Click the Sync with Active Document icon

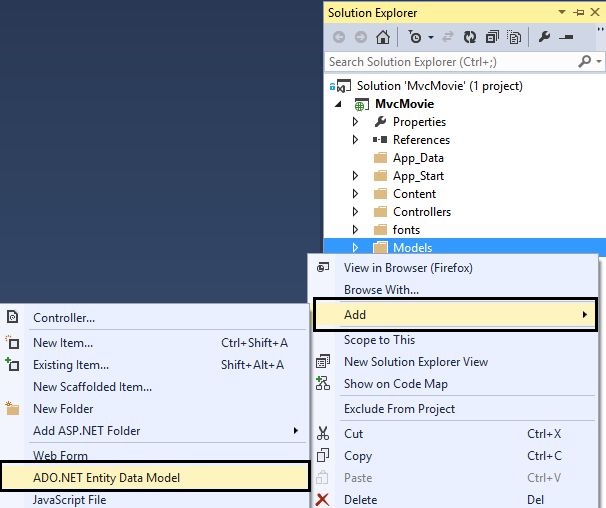(x=448, y=37)
